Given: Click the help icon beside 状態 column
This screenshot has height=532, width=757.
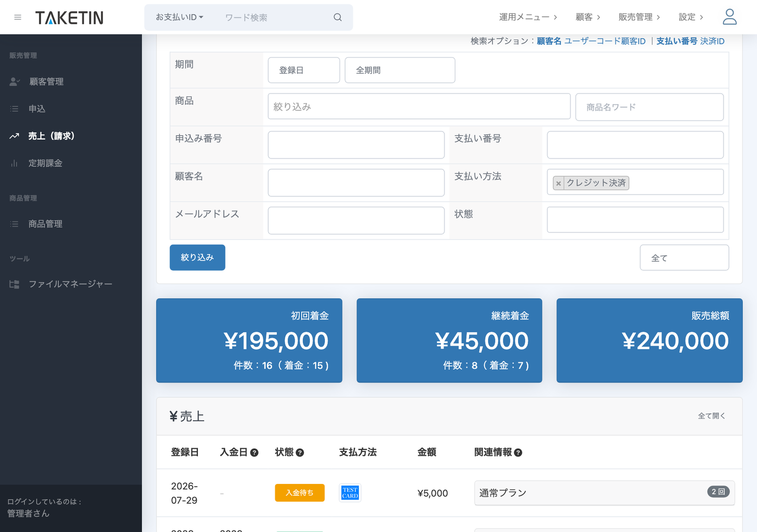Looking at the screenshot, I should coord(300,453).
